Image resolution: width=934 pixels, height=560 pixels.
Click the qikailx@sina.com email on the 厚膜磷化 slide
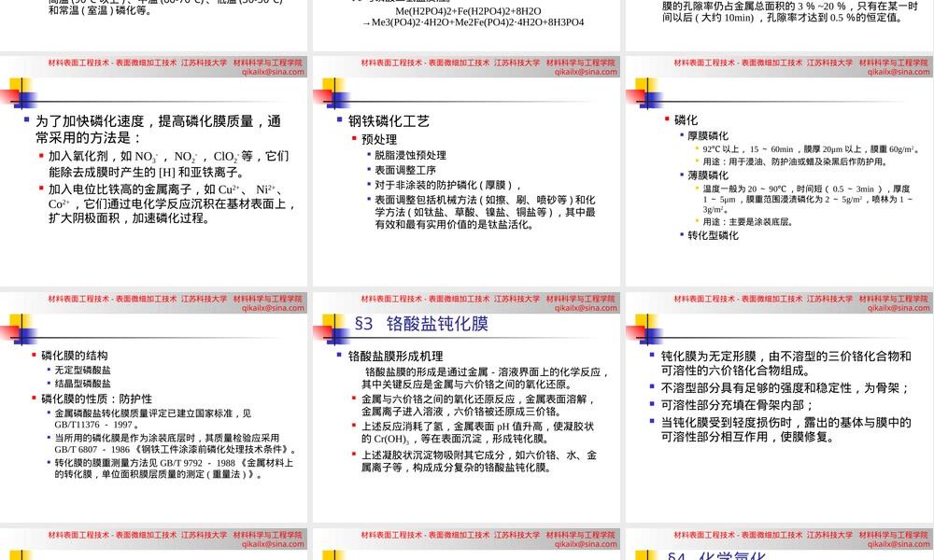click(x=899, y=72)
